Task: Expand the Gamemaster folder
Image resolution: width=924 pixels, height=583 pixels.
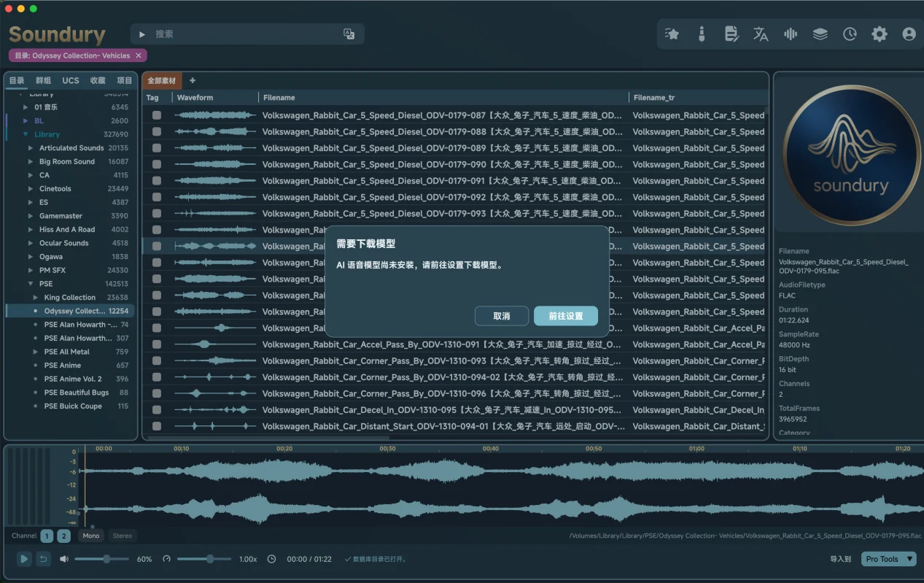Action: [31, 216]
